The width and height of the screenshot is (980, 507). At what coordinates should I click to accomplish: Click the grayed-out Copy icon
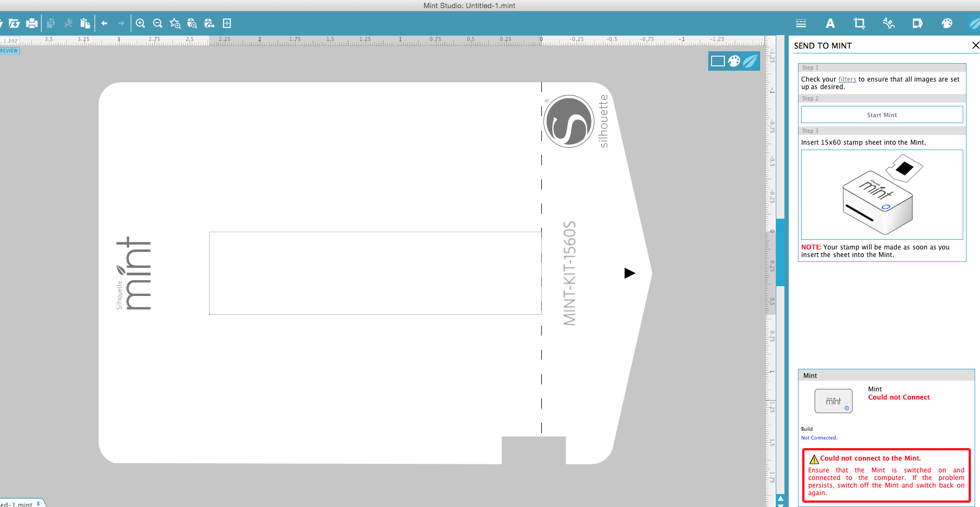[x=51, y=23]
